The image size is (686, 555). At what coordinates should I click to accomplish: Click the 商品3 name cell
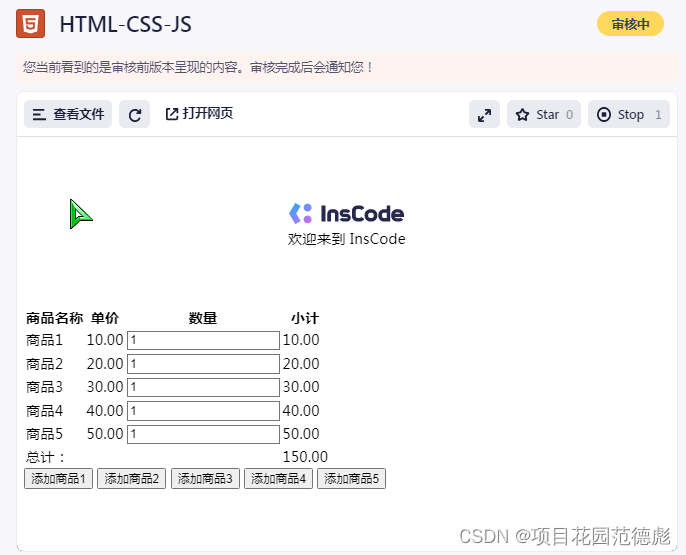pos(44,387)
